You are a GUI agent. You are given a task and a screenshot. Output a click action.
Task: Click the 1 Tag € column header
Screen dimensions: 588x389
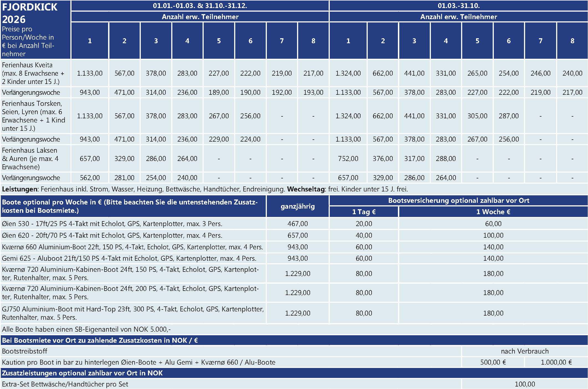[364, 212]
